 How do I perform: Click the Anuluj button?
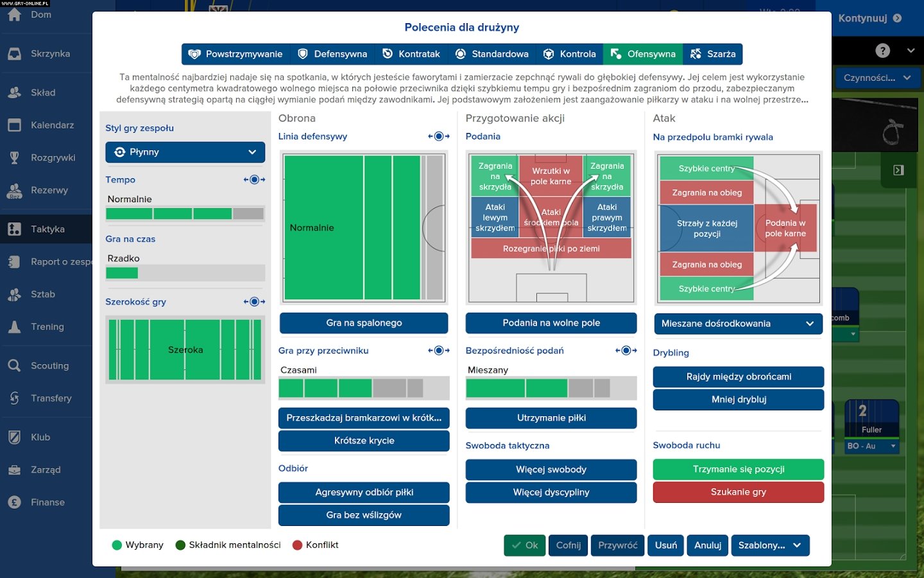tap(708, 545)
